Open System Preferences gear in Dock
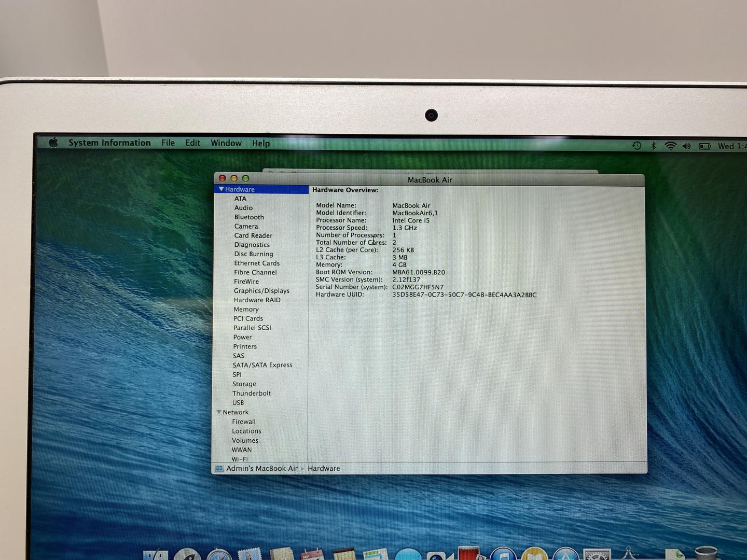Image resolution: width=747 pixels, height=560 pixels. click(597, 555)
